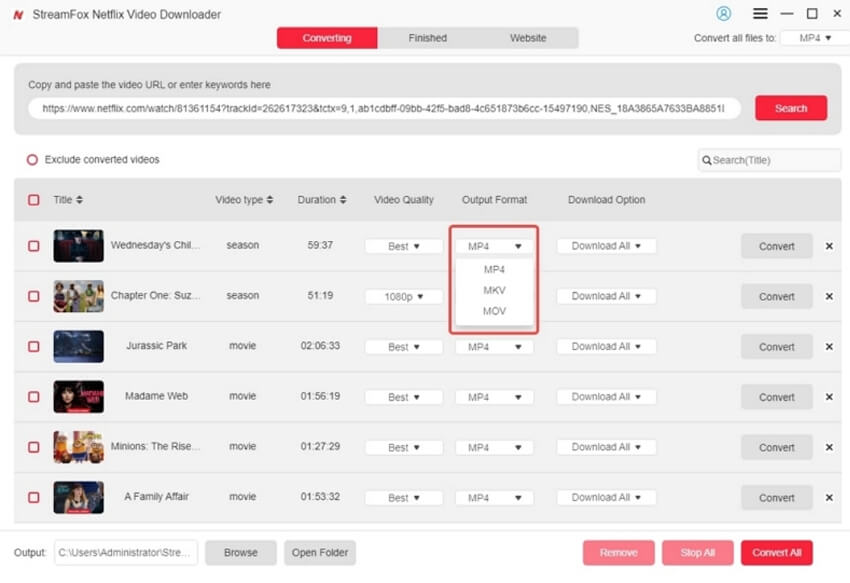Check the Jurassic Park row checkbox
The height and width of the screenshot is (583, 850).
tap(34, 347)
